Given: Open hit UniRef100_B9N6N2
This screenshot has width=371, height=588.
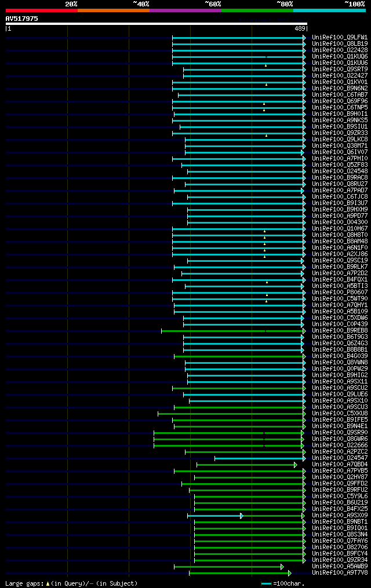Looking at the screenshot, I should 340,89.
